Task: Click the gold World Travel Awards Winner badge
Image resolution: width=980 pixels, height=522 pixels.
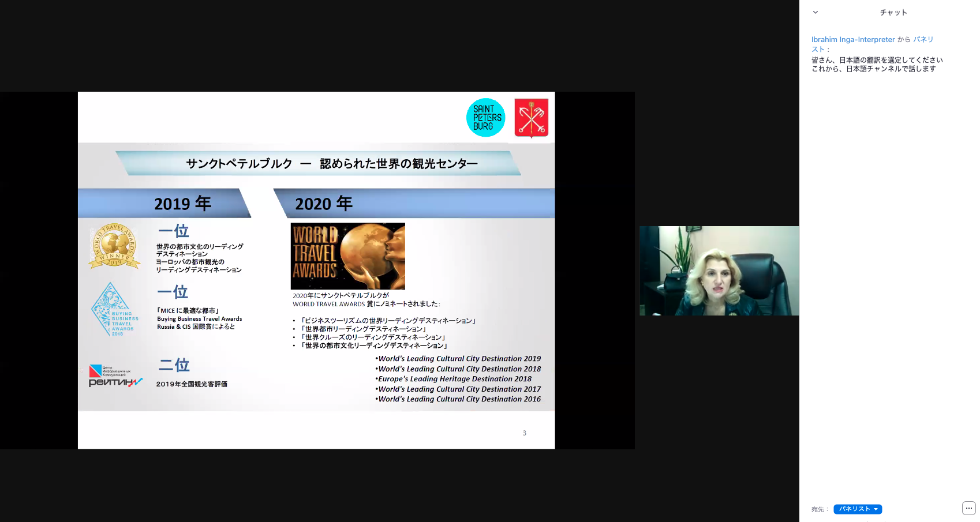Action: (114, 246)
